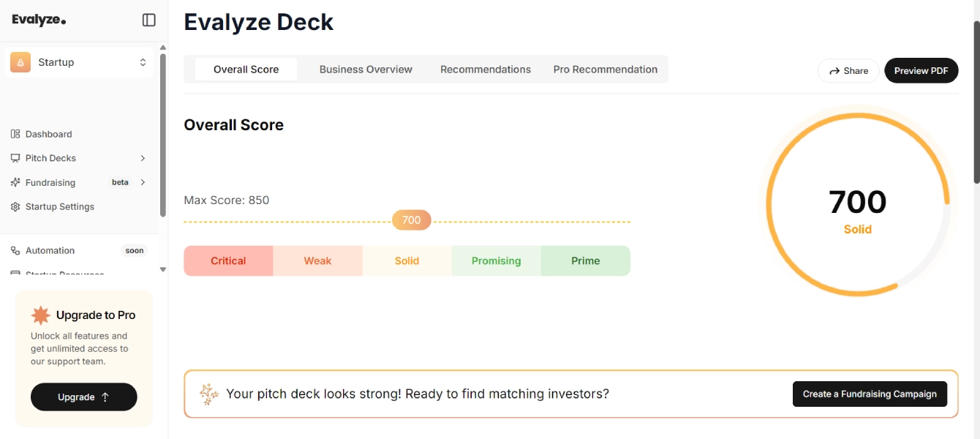Viewport: 980px width, 439px height.
Task: Open the Recommendations tab
Action: tap(486, 70)
